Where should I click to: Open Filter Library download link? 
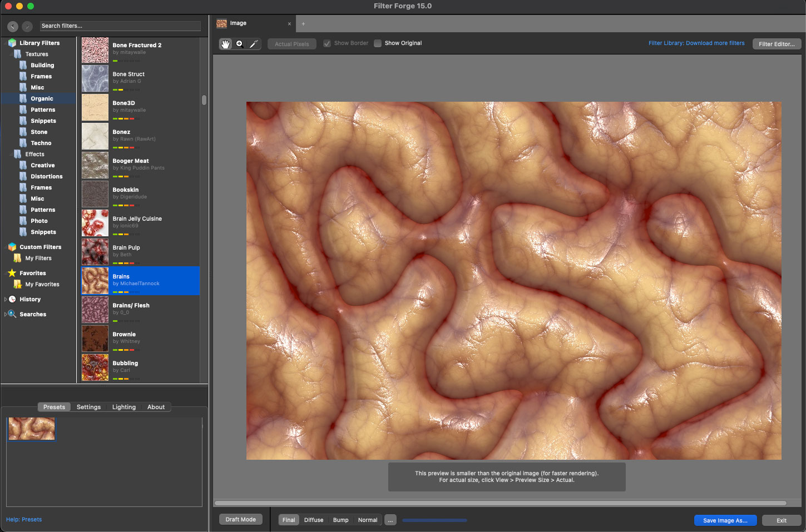click(696, 43)
